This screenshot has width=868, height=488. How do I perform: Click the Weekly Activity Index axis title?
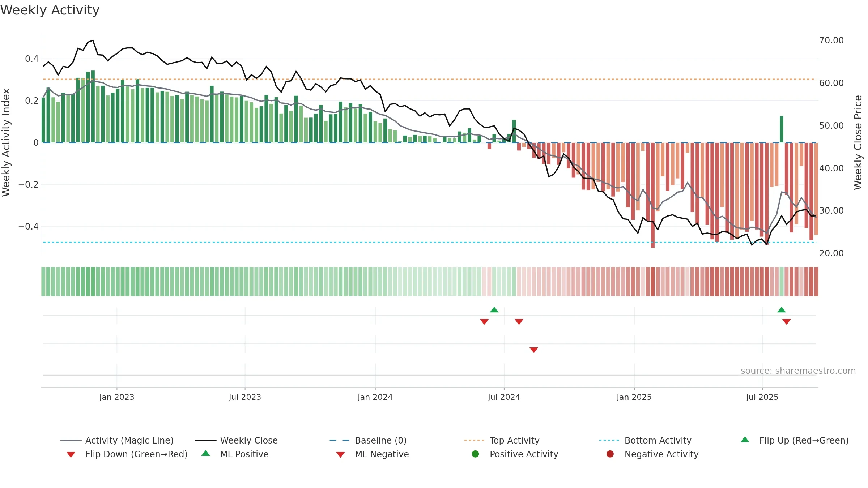(6, 142)
